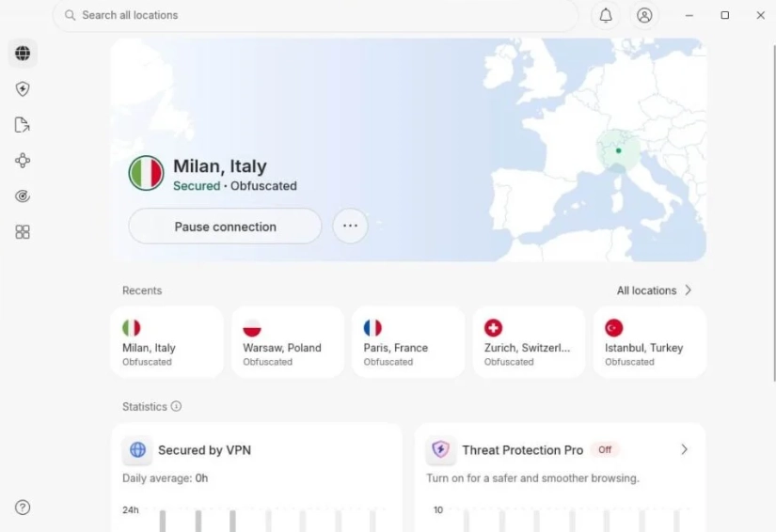The width and height of the screenshot is (776, 532).
Task: Open the apps grid icon in sidebar
Action: point(23,232)
